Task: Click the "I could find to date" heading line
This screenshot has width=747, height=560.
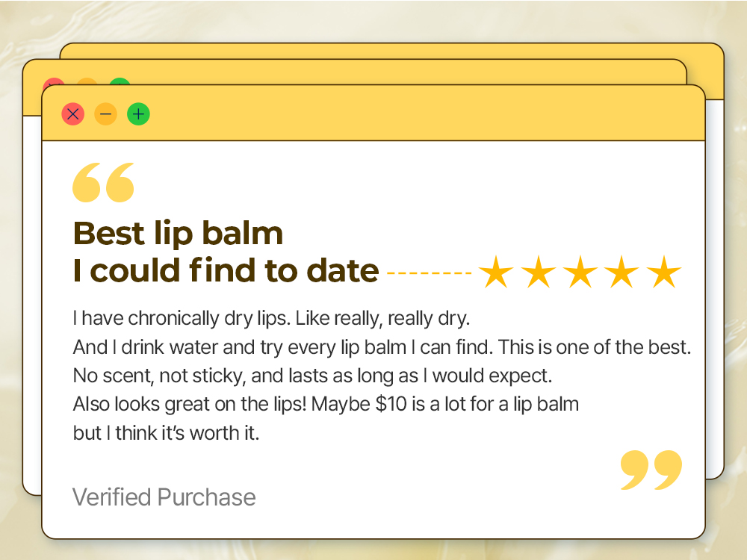Action: pyautogui.click(x=226, y=271)
